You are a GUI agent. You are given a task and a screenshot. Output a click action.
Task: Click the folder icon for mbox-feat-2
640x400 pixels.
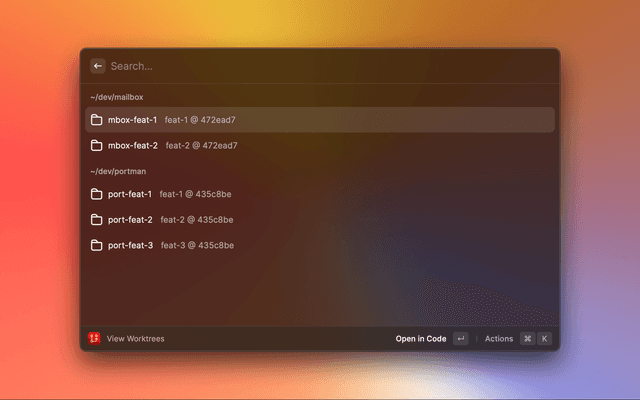click(x=97, y=145)
